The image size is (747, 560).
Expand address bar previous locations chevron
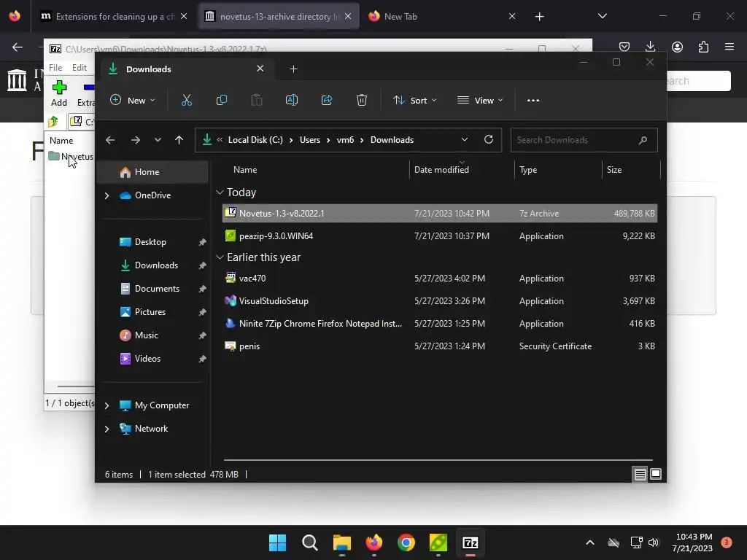click(x=465, y=139)
